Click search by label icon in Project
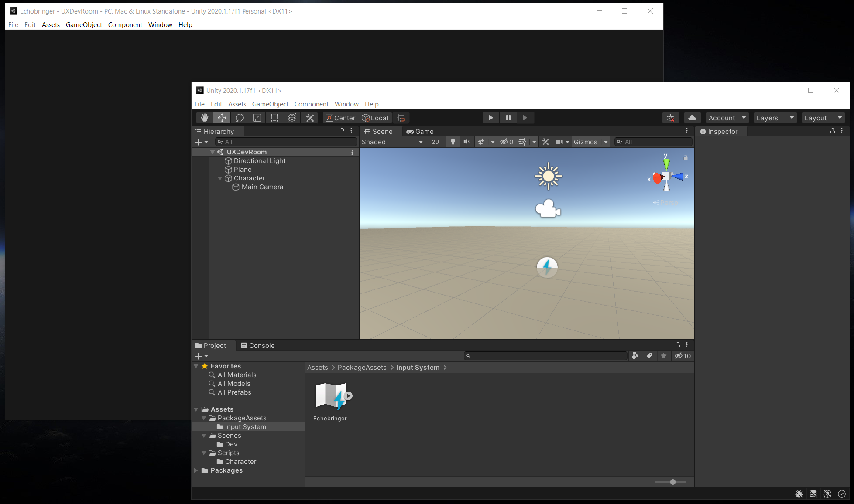 tap(649, 356)
